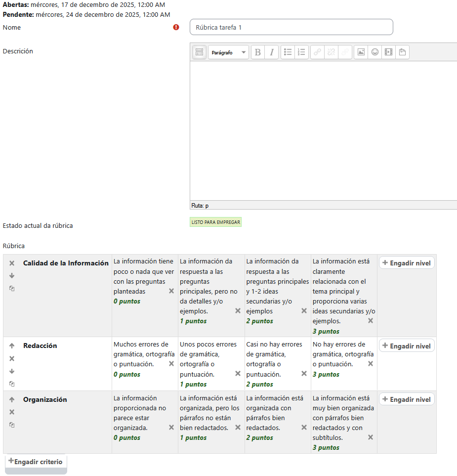Image resolution: width=457 pixels, height=476 pixels.
Task: Insert a numbered list
Action: pos(301,52)
